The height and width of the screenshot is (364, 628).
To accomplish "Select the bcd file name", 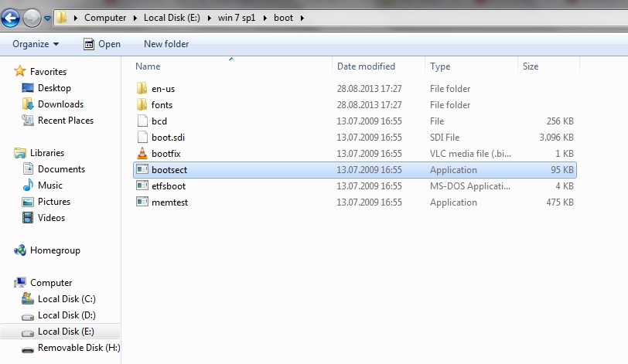I will (x=159, y=121).
